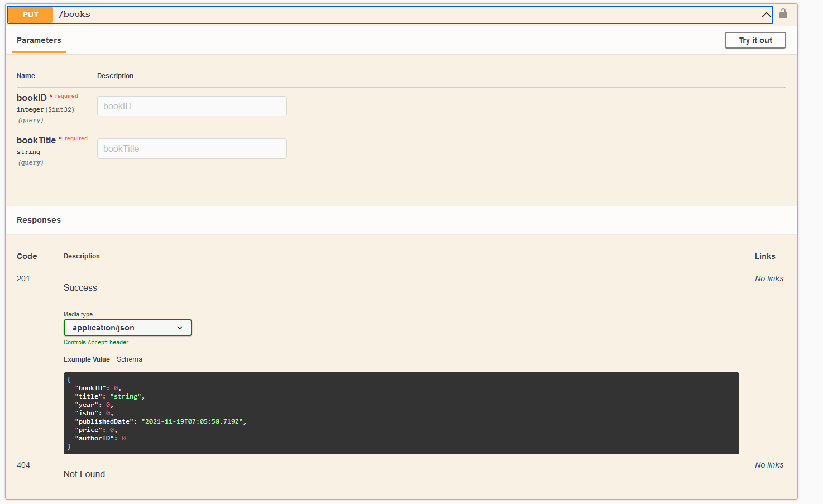Viewport: 823px width, 504px height.
Task: Select the Example Value tab
Action: click(x=87, y=359)
